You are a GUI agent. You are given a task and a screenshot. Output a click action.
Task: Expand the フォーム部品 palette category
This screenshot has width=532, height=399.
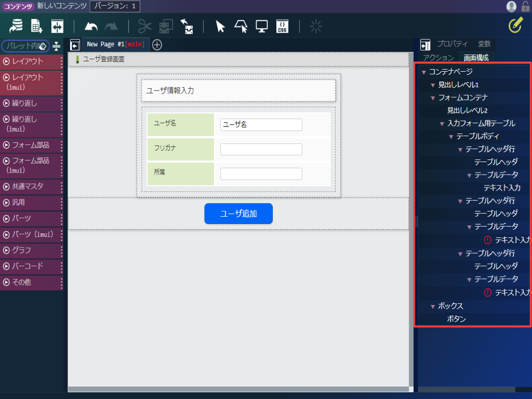coord(32,145)
